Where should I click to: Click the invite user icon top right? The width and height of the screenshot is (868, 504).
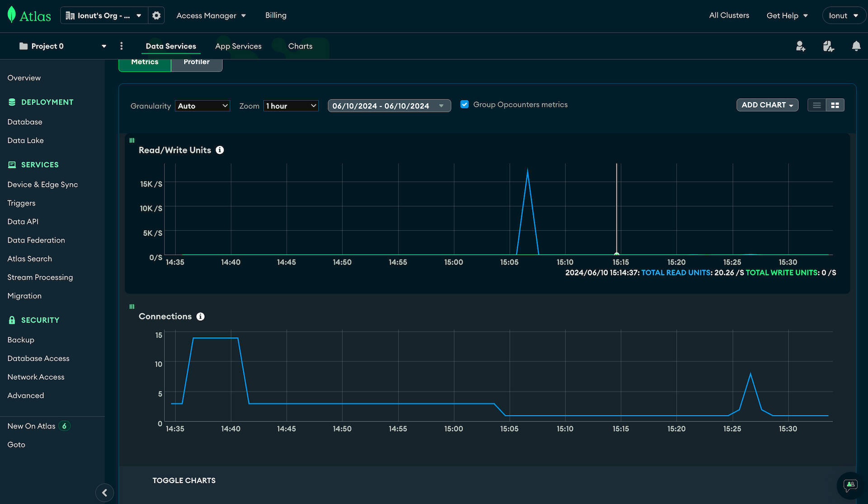tap(800, 46)
